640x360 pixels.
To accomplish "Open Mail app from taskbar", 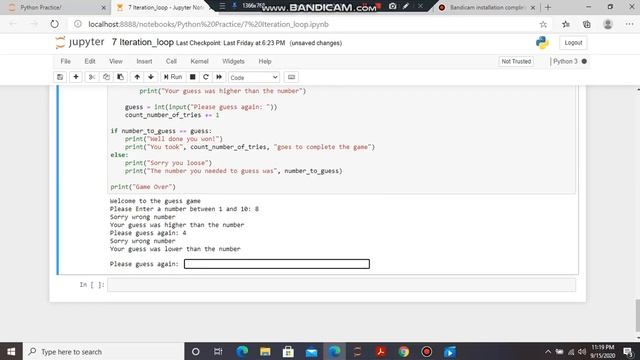I will tap(311, 351).
